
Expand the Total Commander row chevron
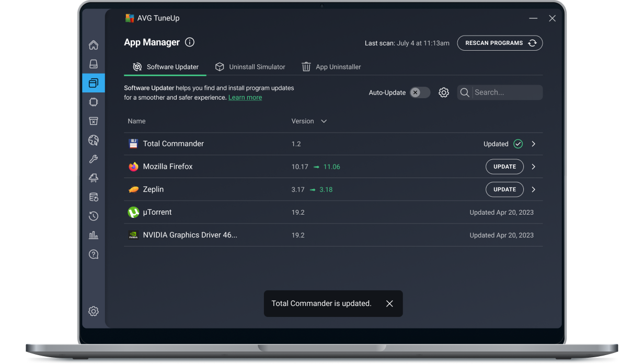(x=533, y=144)
